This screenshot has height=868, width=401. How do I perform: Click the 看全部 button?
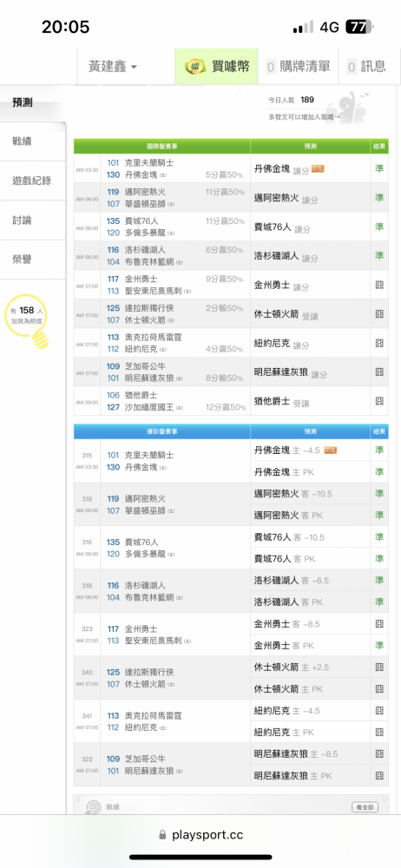click(365, 807)
